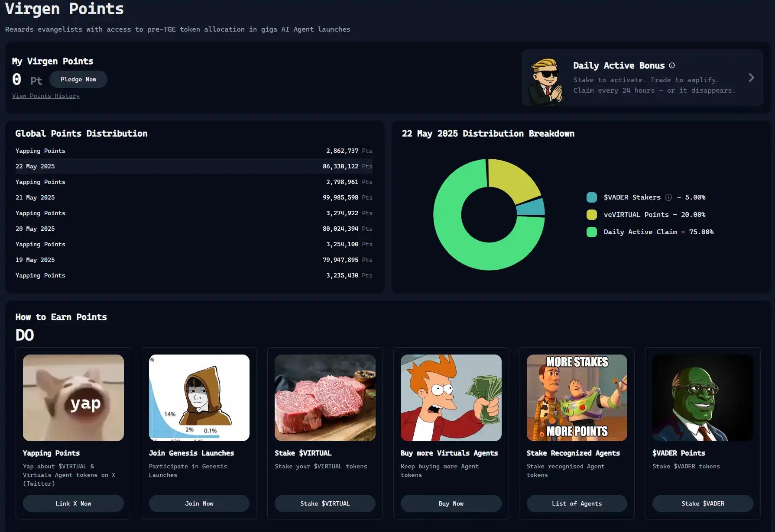The image size is (775, 532).
Task: Click the Stake $VIRTUAL button
Action: click(325, 504)
